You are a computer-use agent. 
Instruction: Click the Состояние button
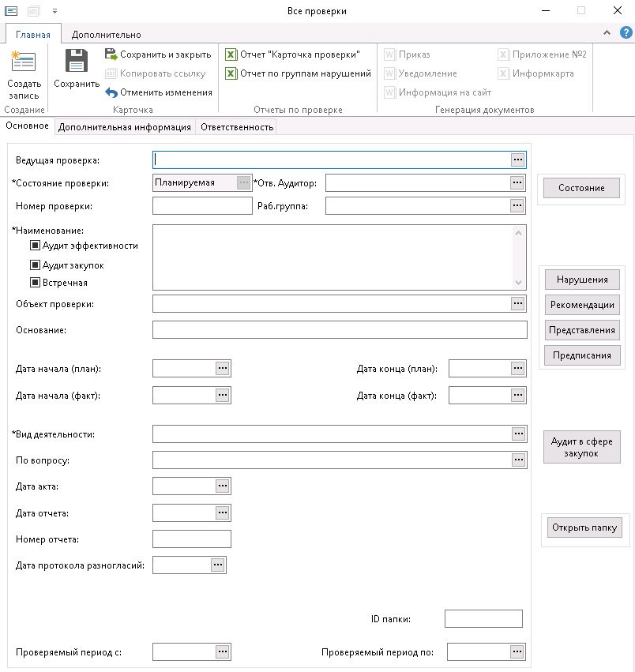(x=581, y=188)
